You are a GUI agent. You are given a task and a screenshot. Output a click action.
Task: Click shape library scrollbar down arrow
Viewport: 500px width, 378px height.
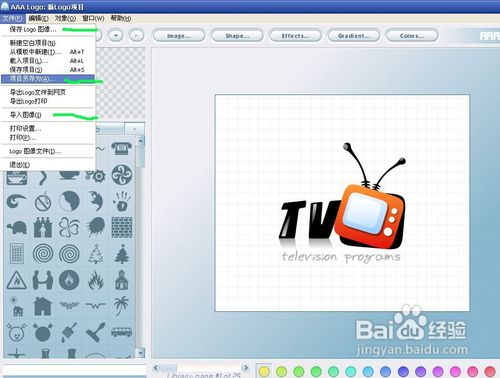pos(140,352)
